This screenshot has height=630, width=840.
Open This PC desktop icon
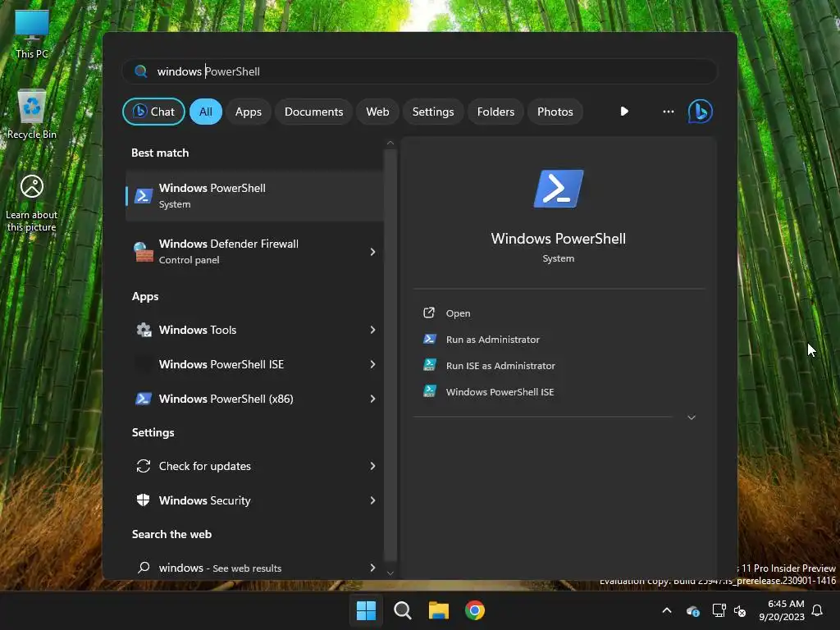(x=32, y=34)
